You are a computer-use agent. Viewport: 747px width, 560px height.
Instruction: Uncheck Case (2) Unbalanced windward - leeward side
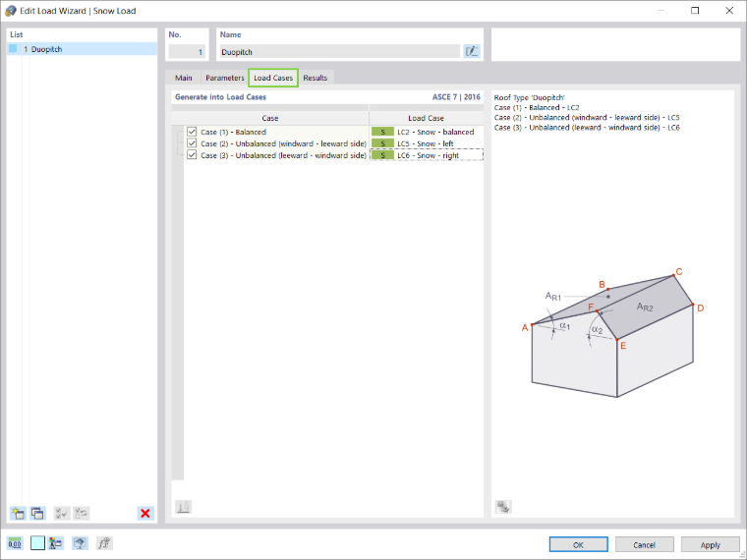[x=192, y=142]
